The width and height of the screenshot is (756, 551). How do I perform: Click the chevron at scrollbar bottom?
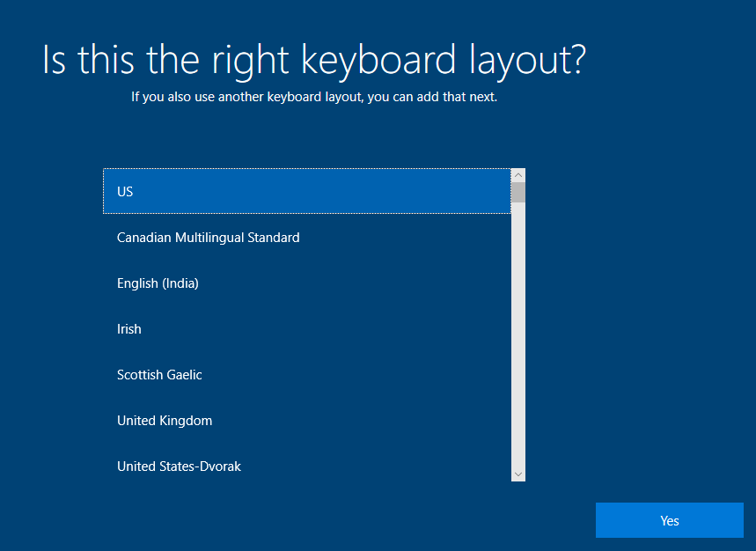click(x=518, y=474)
